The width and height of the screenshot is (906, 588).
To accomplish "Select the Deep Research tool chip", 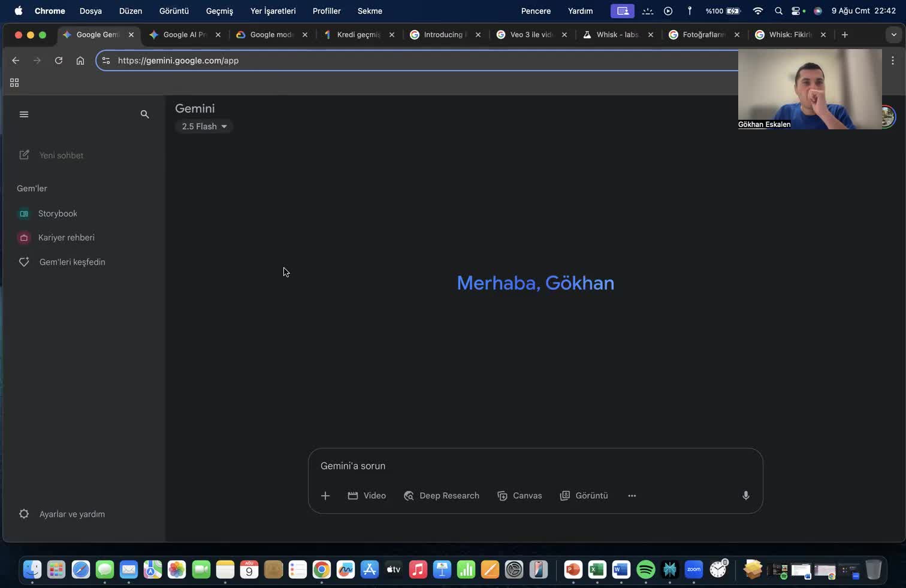I will click(x=442, y=496).
